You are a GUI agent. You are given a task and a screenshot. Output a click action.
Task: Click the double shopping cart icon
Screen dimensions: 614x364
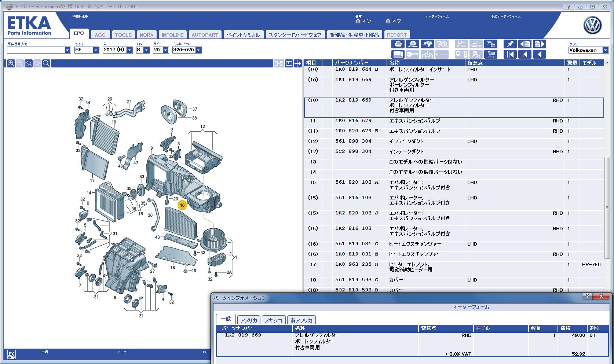490,44
